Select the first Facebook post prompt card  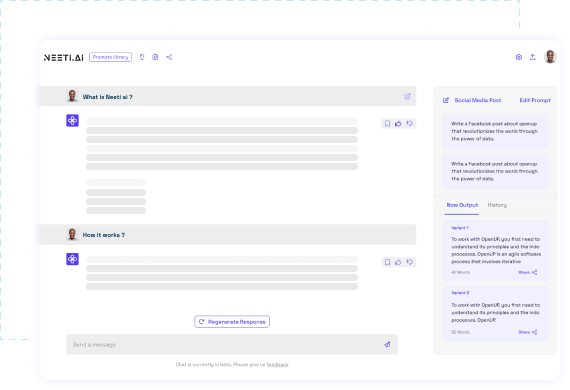pyautogui.click(x=495, y=131)
